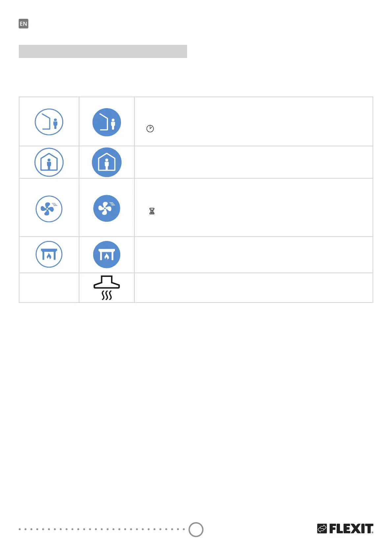Viewport: 392px width, 555px height.
Task: Click the small clock timer icon
Action: (x=150, y=129)
